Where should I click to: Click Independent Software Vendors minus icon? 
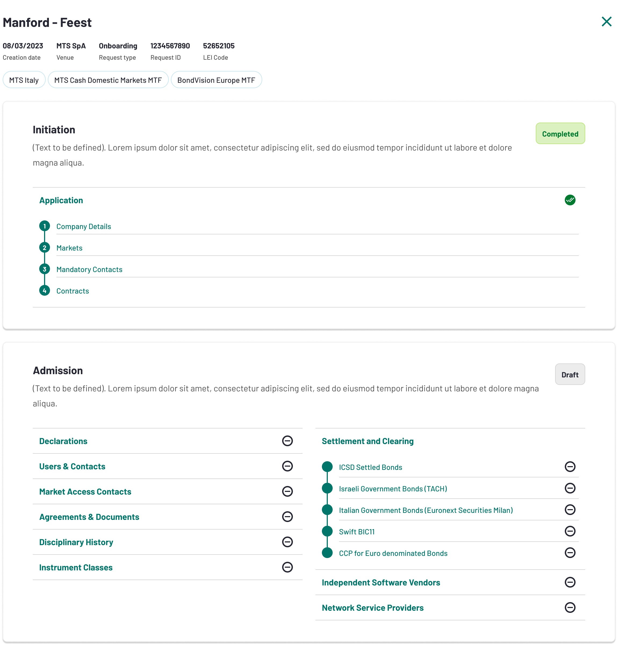tap(570, 582)
